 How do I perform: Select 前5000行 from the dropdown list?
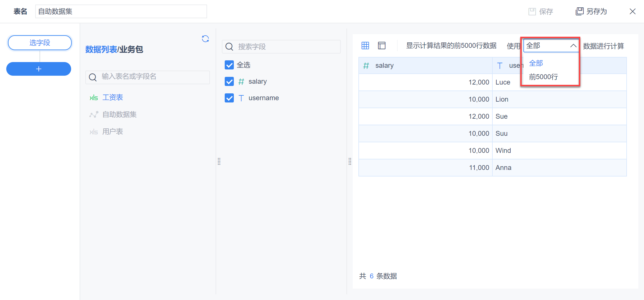click(x=543, y=77)
